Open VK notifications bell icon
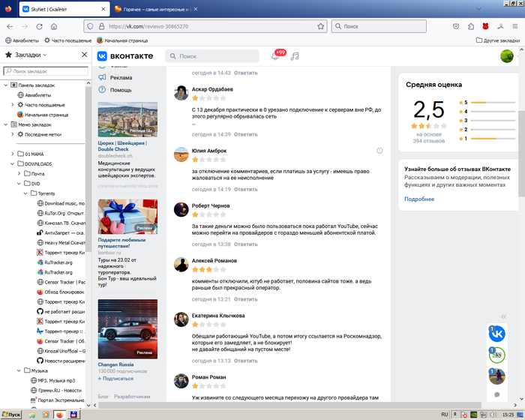This screenshot has width=525, height=420. click(275, 56)
